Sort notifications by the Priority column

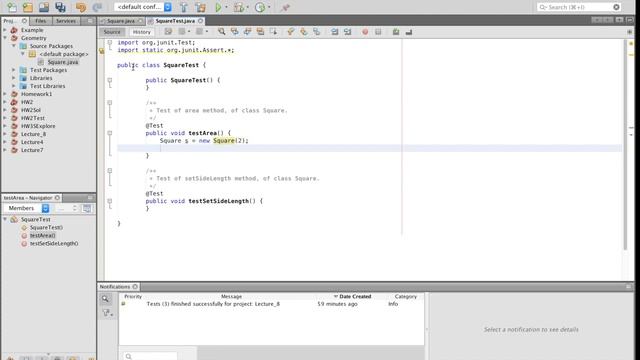(133, 296)
